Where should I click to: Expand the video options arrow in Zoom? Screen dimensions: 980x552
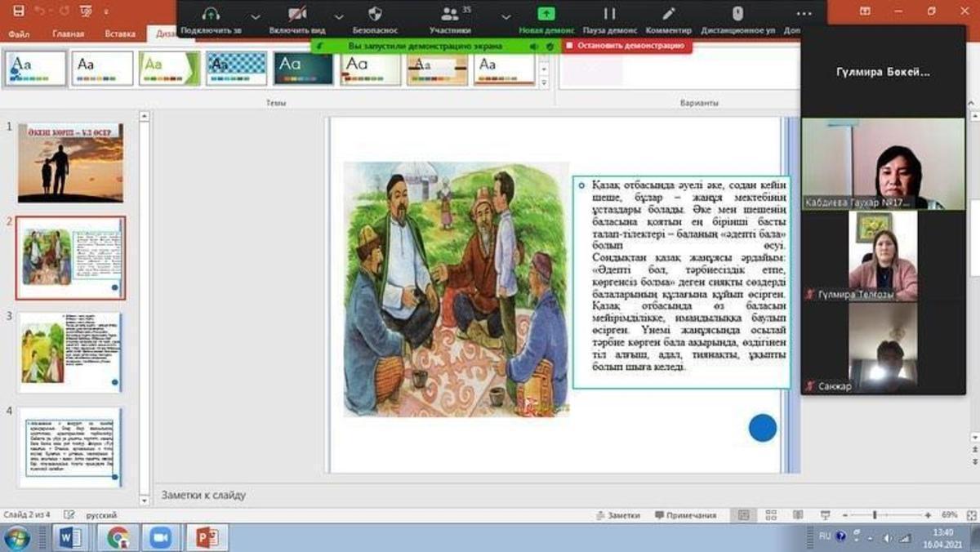tap(339, 16)
